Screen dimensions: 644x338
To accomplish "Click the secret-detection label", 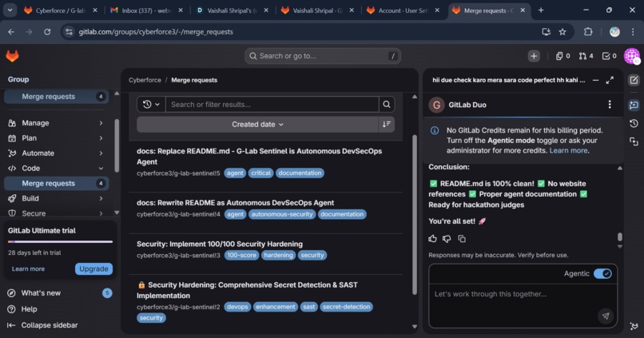I will [x=346, y=307].
